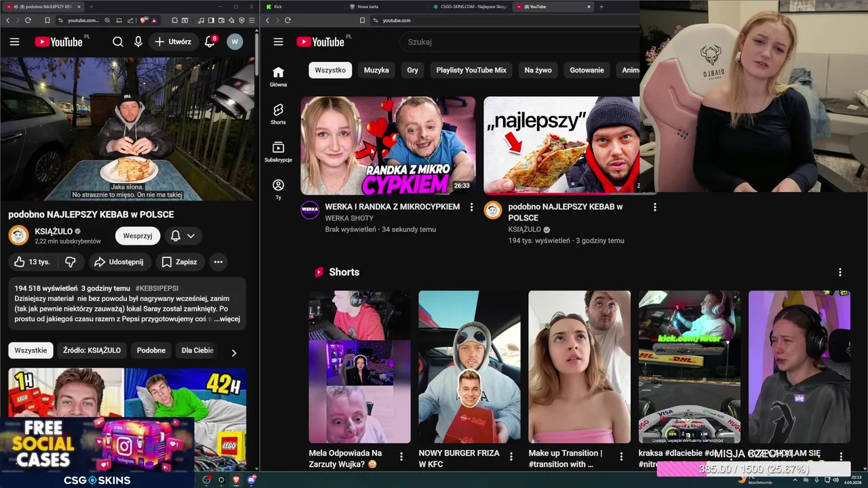This screenshot has width=868, height=488.
Task: Select Muzyka chip on homepage
Action: [376, 70]
